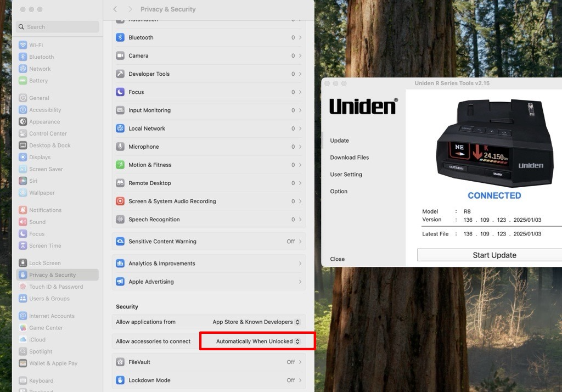Expand Local Network row chevron
Screen dimensions: 562x392
[x=300, y=128]
